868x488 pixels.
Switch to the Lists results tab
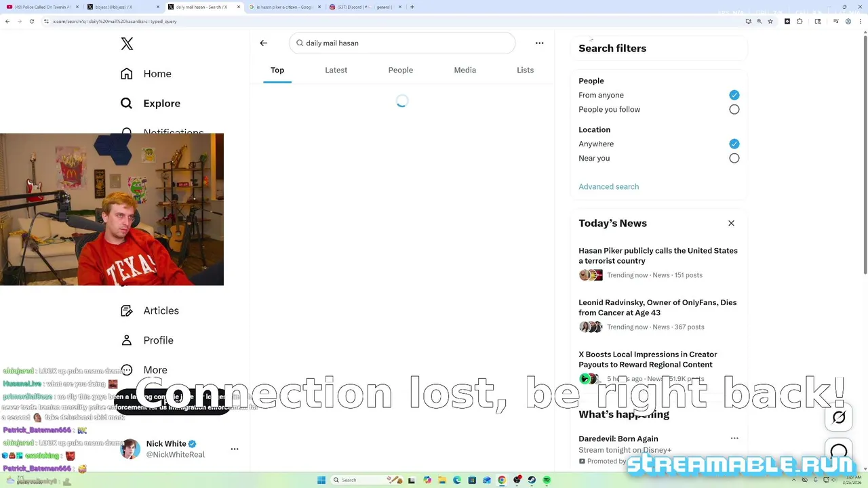click(526, 70)
